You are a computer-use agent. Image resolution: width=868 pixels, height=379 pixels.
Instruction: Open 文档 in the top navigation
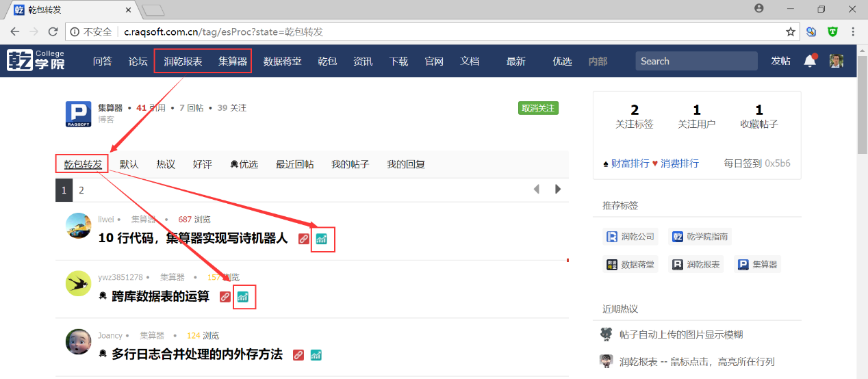pos(470,61)
